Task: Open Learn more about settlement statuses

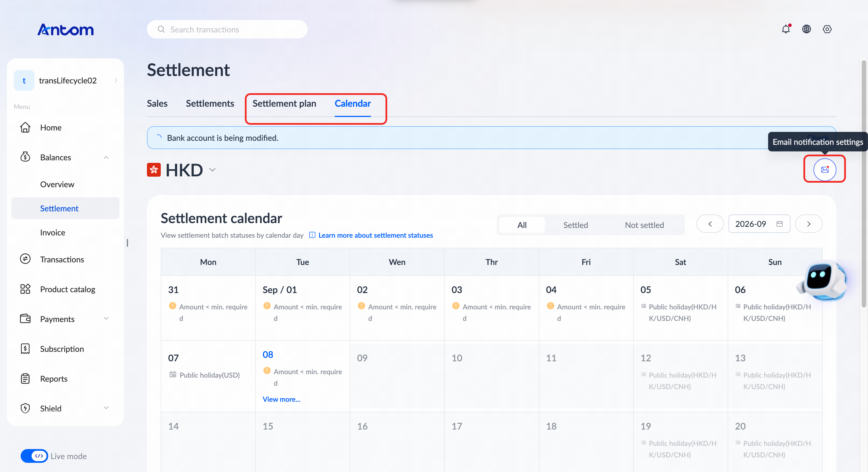Action: point(375,235)
